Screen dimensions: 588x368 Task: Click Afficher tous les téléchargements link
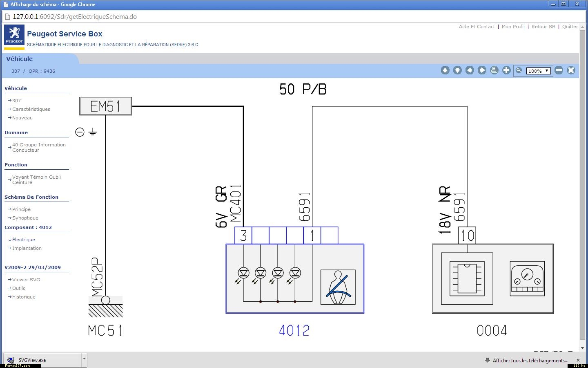click(x=530, y=361)
